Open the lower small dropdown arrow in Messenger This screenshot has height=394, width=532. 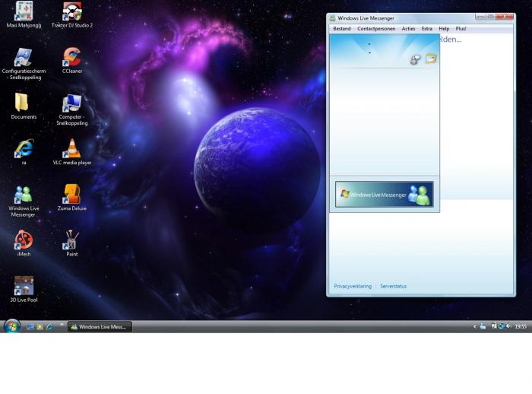click(369, 53)
